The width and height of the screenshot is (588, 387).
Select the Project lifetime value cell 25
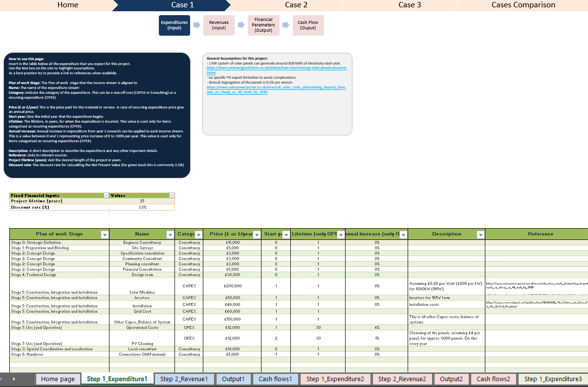pyautogui.click(x=142, y=201)
